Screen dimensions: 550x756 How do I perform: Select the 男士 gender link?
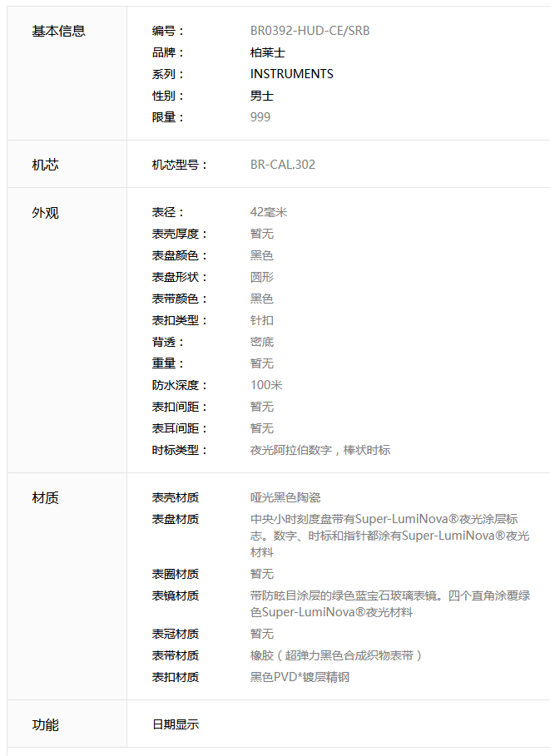[262, 96]
